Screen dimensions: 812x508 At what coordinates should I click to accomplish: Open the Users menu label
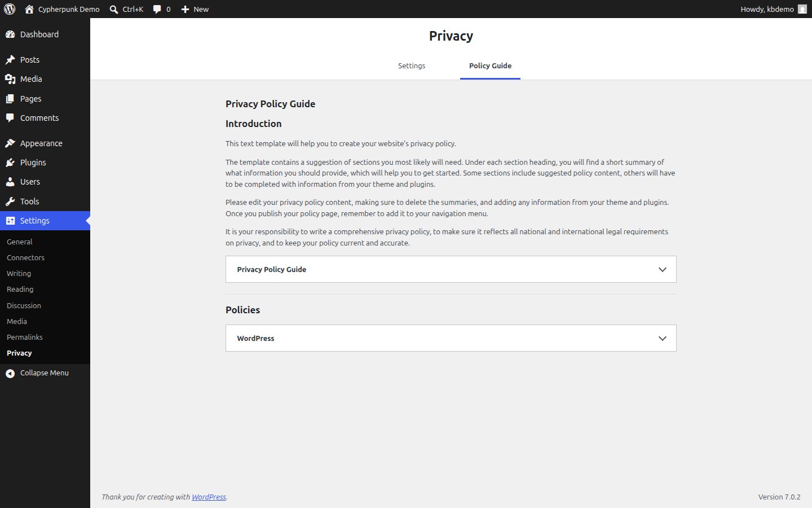[30, 182]
